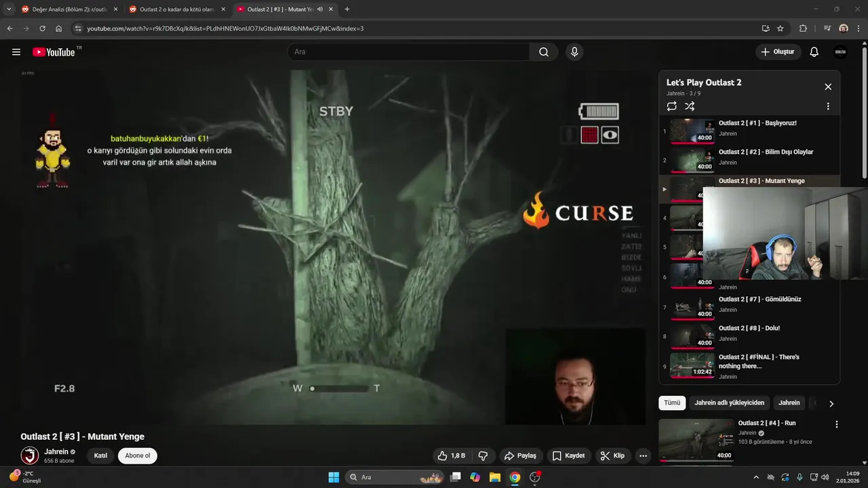
Task: Open the browser home page
Action: [59, 28]
